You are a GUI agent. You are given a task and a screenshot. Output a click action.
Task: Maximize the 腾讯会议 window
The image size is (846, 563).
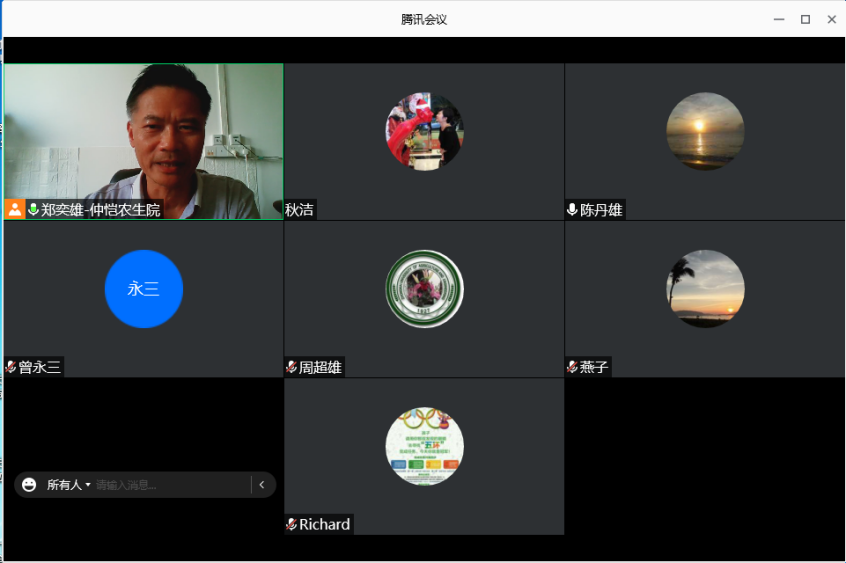805,19
